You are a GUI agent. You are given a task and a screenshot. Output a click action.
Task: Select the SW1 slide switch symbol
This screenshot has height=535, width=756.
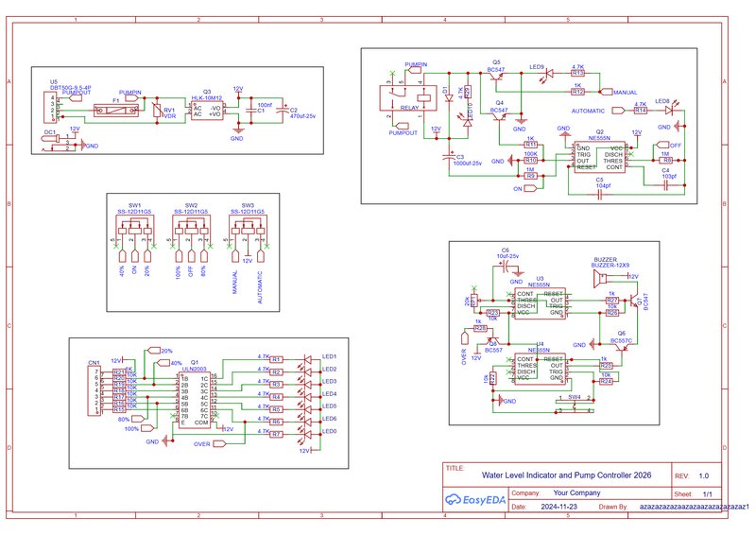(x=134, y=231)
